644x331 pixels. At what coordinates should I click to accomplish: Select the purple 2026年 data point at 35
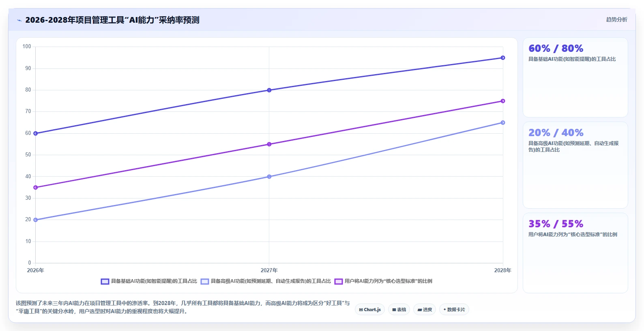(36, 187)
